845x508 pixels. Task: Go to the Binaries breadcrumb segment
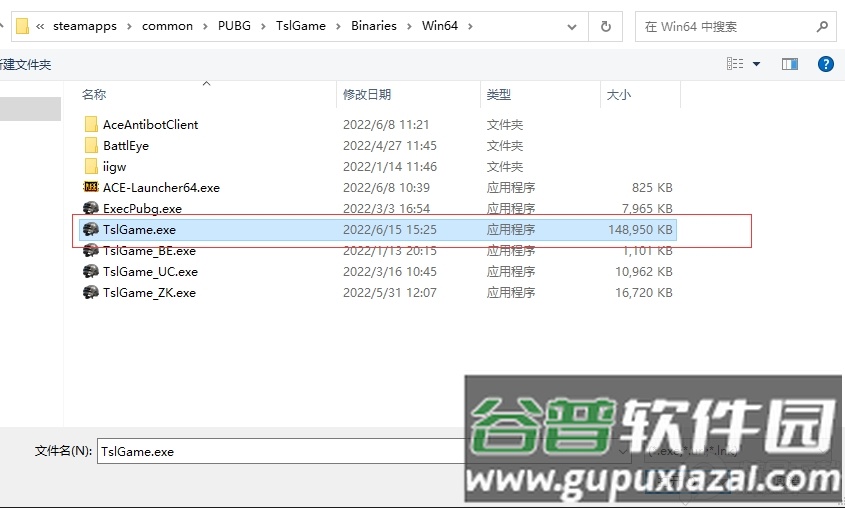[x=375, y=26]
